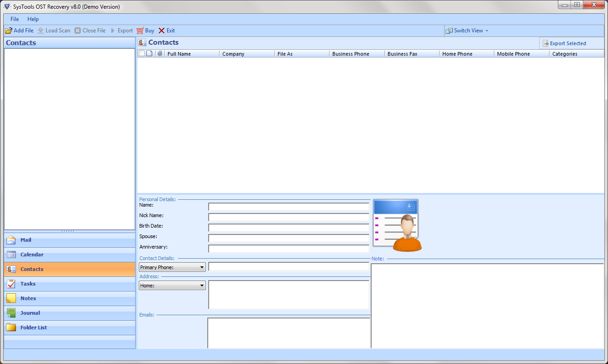
Task: Click the navigation pane splitter grip dots
Action: coord(68,231)
